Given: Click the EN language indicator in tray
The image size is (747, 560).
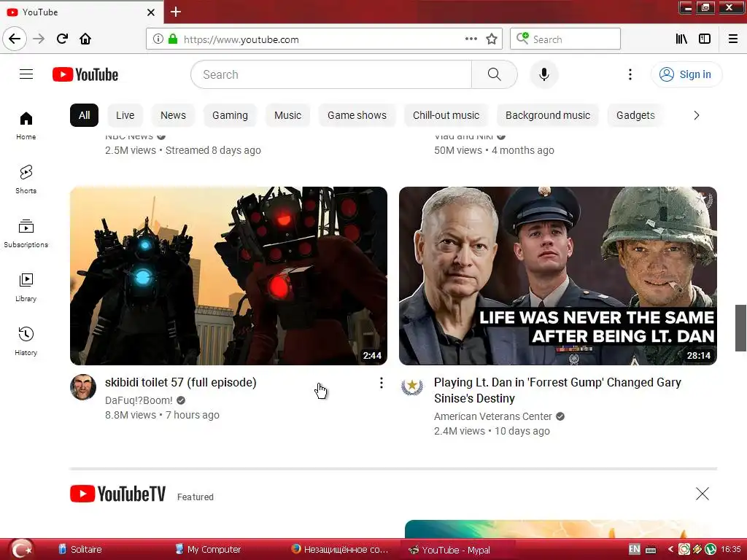Looking at the screenshot, I should 635,549.
